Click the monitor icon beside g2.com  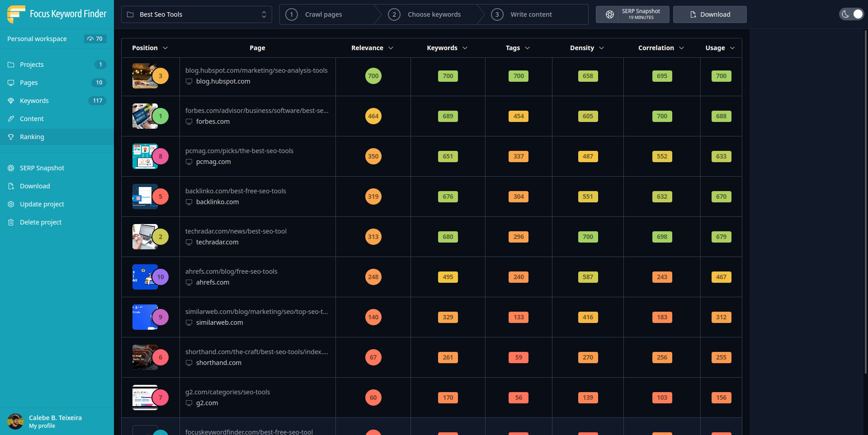[x=189, y=403]
